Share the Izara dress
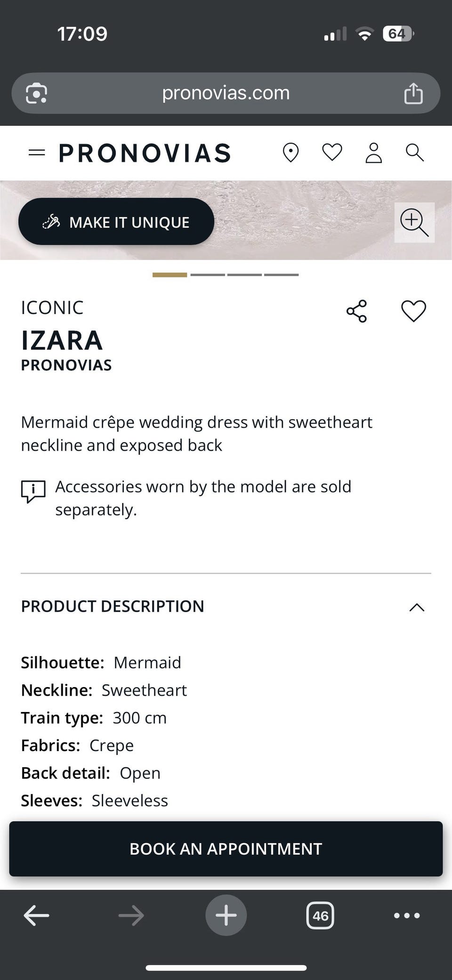Viewport: 452px width, 980px height. point(356,311)
